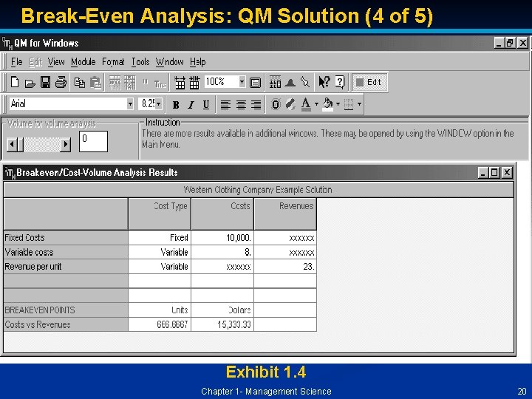Click the font color A icon

[306, 104]
